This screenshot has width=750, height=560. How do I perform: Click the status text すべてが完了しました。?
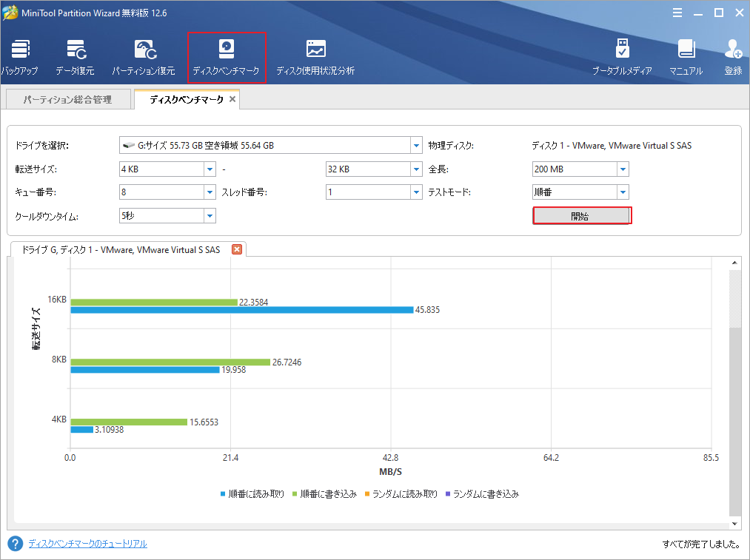click(x=701, y=544)
